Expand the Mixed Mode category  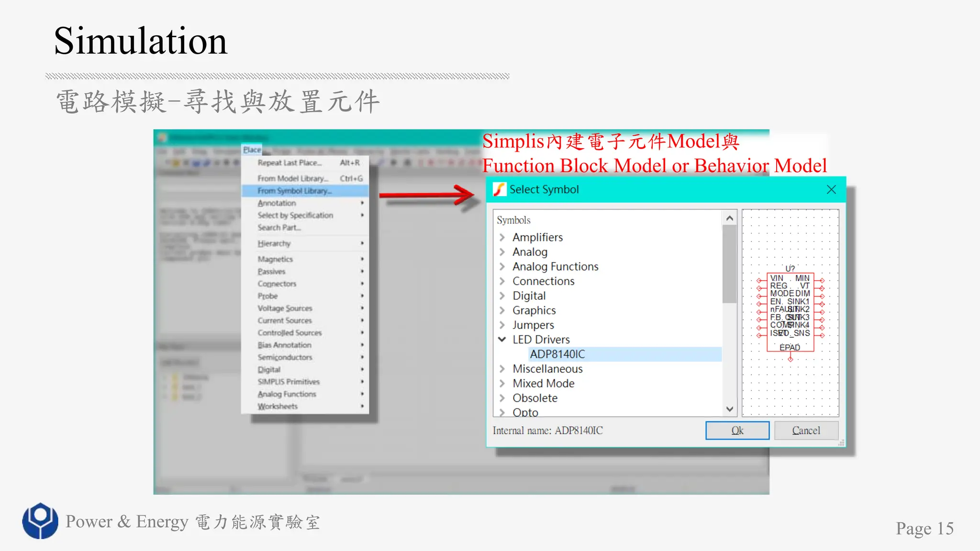(x=502, y=384)
